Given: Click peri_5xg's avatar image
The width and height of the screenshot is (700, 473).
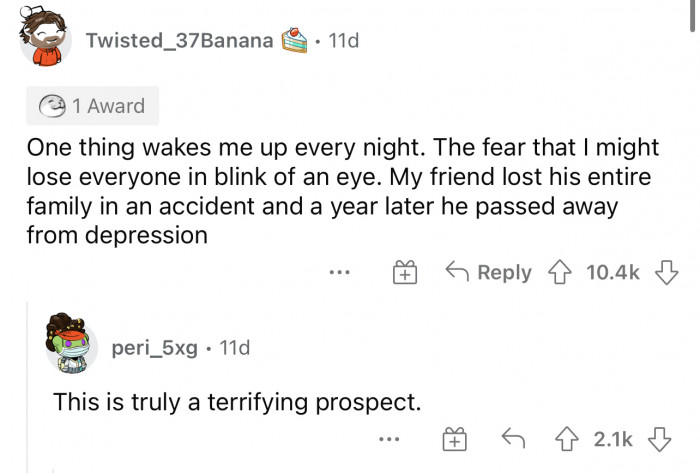Looking at the screenshot, I should [71, 343].
